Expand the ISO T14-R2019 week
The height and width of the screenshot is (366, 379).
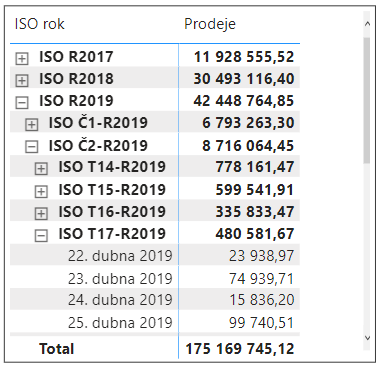point(41,169)
